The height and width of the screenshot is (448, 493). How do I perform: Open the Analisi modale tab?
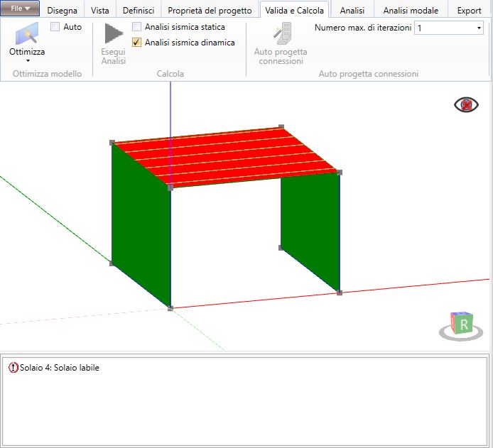point(411,11)
